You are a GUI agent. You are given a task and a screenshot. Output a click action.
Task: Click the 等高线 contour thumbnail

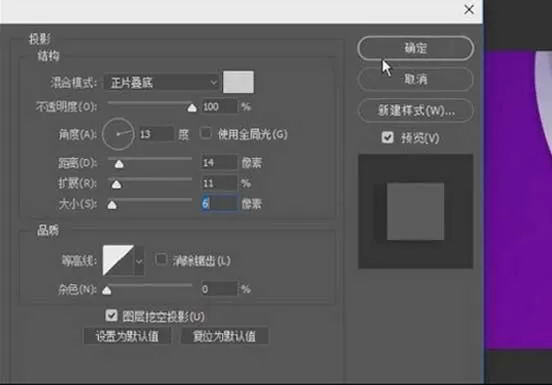(x=118, y=260)
